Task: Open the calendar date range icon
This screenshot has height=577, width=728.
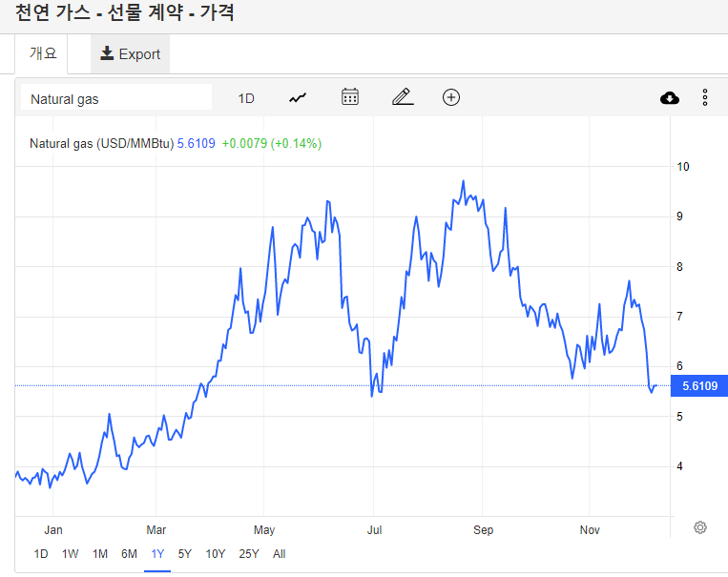Action: point(349,97)
